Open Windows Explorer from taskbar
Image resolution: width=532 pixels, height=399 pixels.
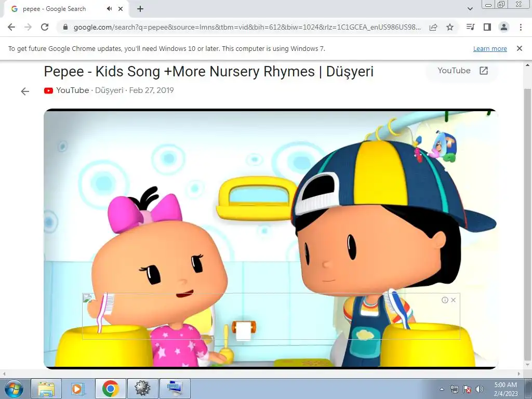pyautogui.click(x=46, y=389)
